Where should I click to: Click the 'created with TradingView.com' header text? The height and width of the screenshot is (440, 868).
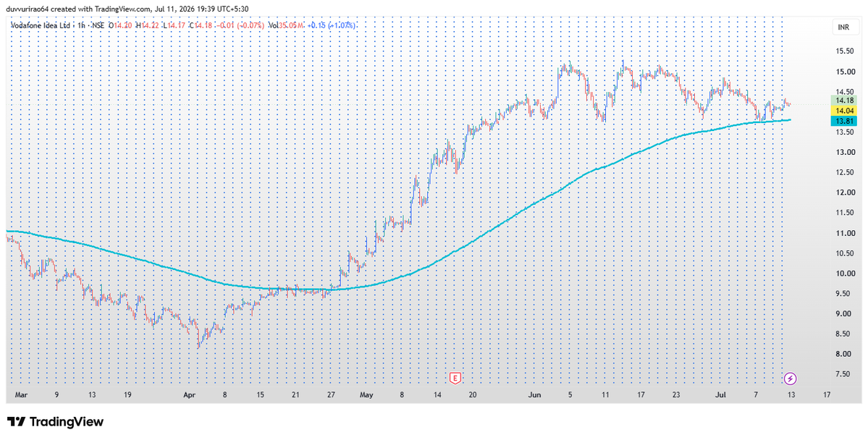point(100,9)
